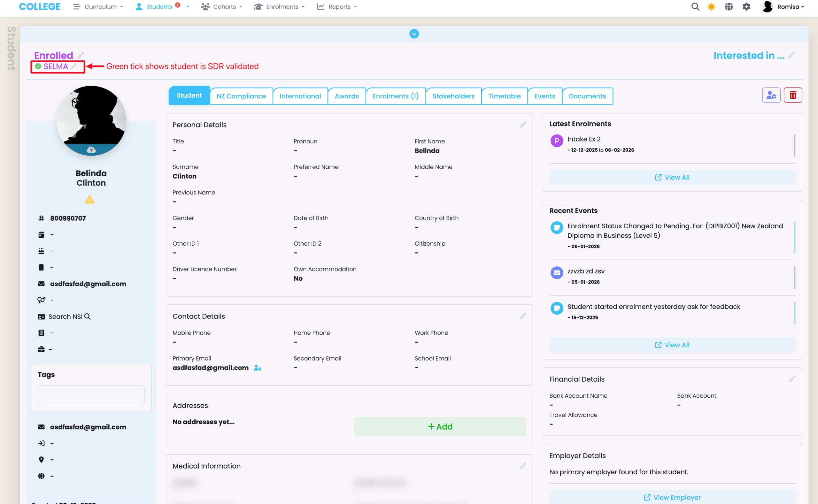818x504 pixels.
Task: Click the Tags input field
Action: pos(91,395)
